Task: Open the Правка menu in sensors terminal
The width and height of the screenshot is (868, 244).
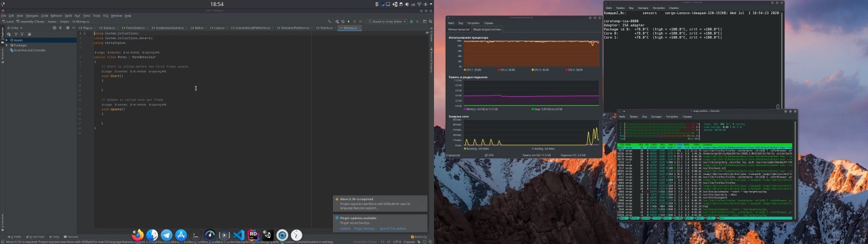Action: point(620,7)
